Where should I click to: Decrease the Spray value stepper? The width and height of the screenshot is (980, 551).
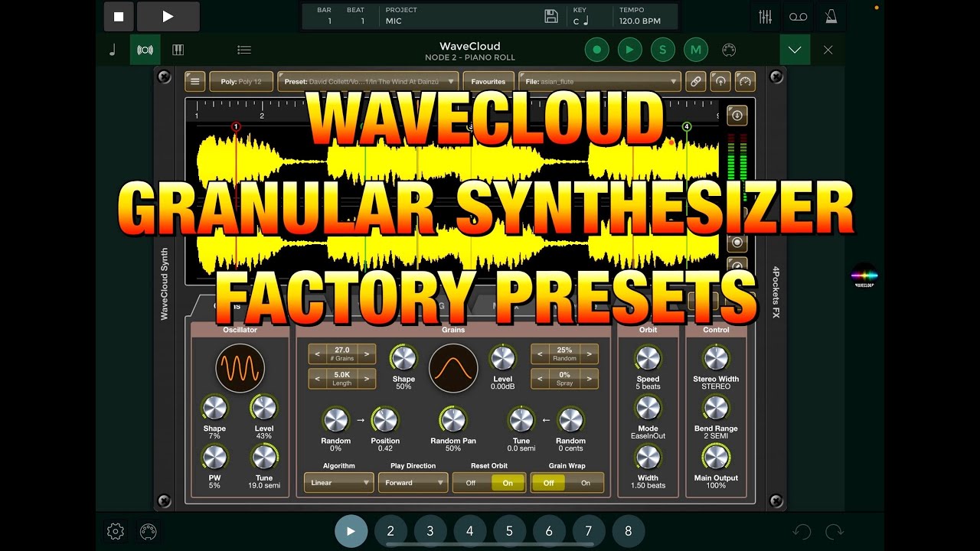540,379
